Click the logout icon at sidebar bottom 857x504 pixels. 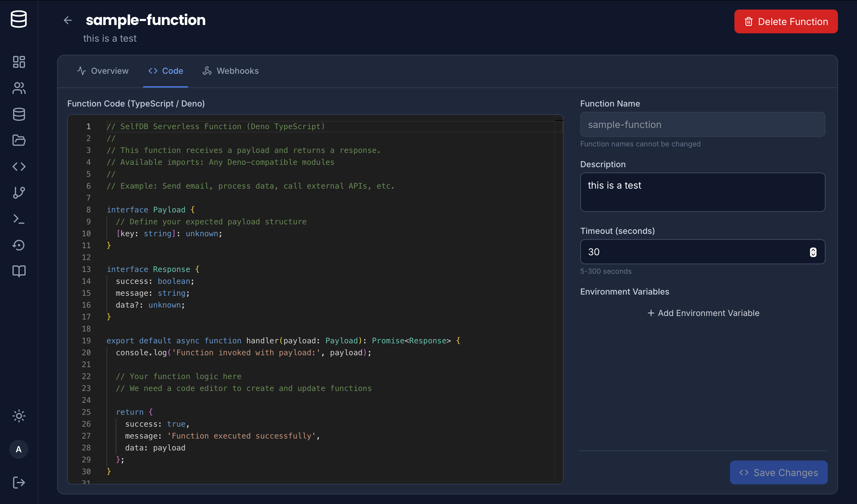(x=19, y=482)
